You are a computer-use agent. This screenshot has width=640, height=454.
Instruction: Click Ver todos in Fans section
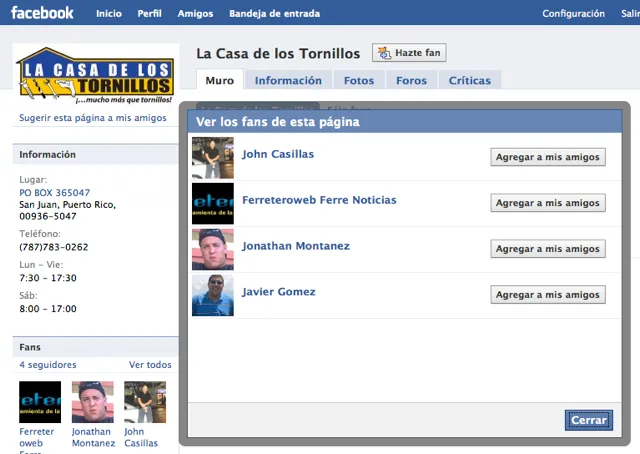[150, 365]
